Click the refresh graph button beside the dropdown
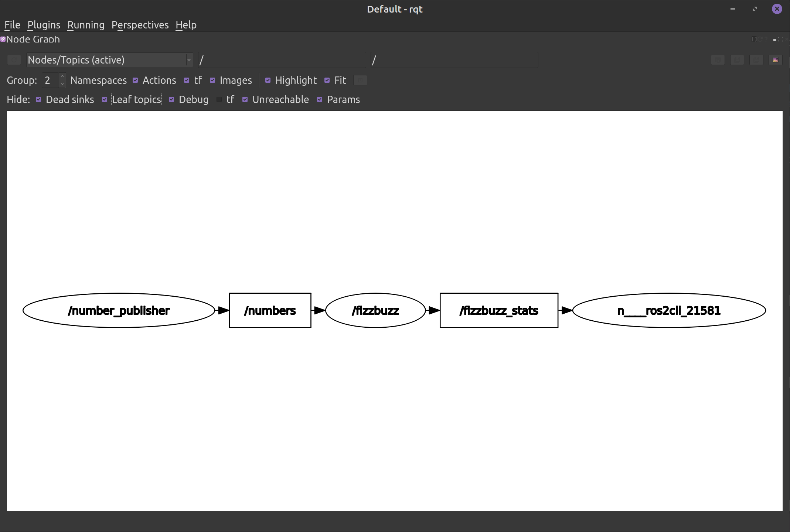 [14, 60]
